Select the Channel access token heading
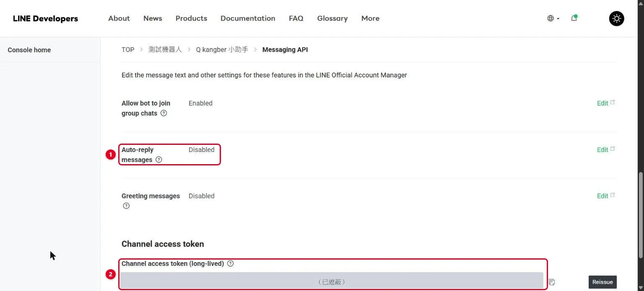 [163, 244]
